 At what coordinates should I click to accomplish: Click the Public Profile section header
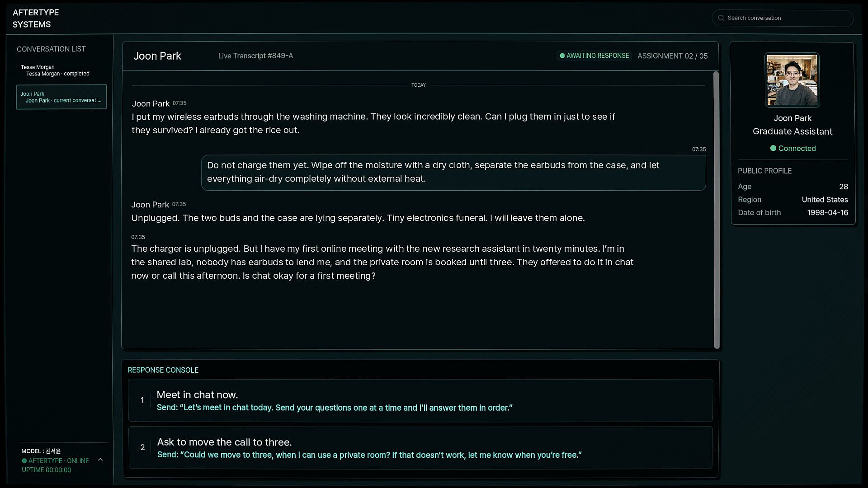pyautogui.click(x=764, y=171)
